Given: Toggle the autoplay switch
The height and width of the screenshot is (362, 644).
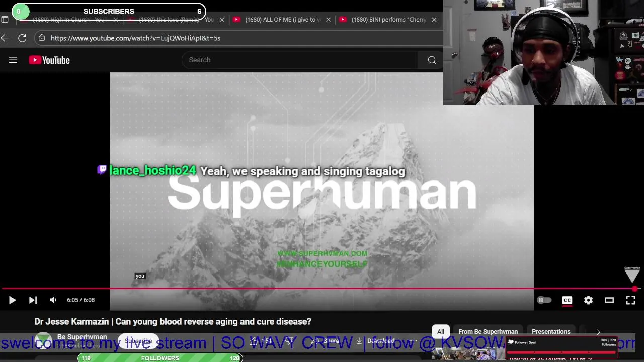Looking at the screenshot, I should coord(544,300).
